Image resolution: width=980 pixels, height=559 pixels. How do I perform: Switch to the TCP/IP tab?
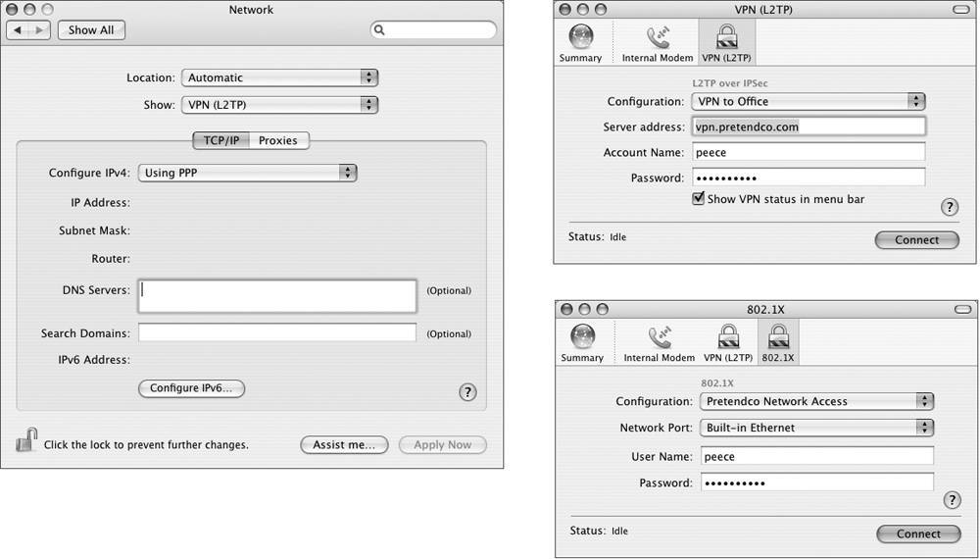pos(221,140)
